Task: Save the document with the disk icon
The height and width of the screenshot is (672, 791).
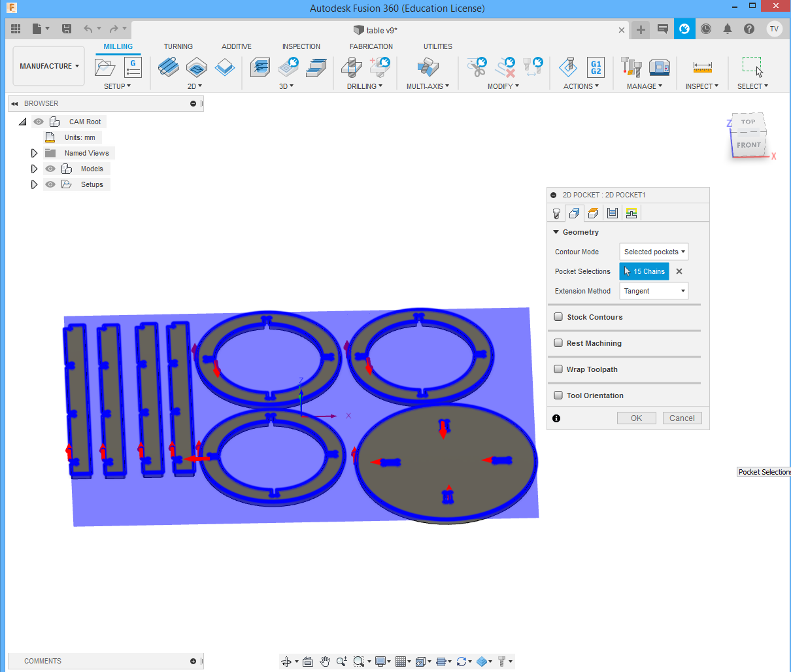Action: click(x=67, y=29)
